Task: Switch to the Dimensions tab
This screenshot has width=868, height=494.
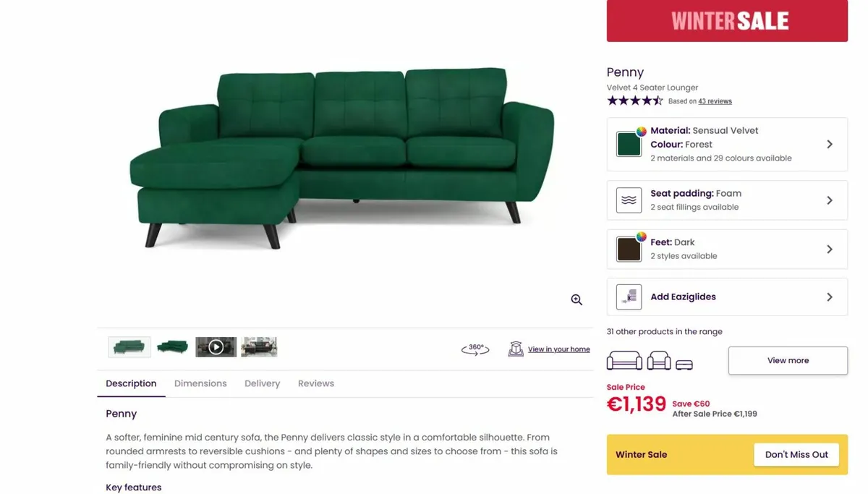Action: click(x=200, y=383)
